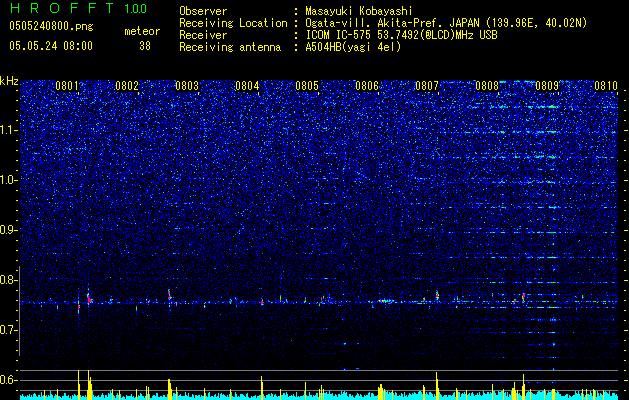Select the file name 0505240800.png

pos(51,26)
